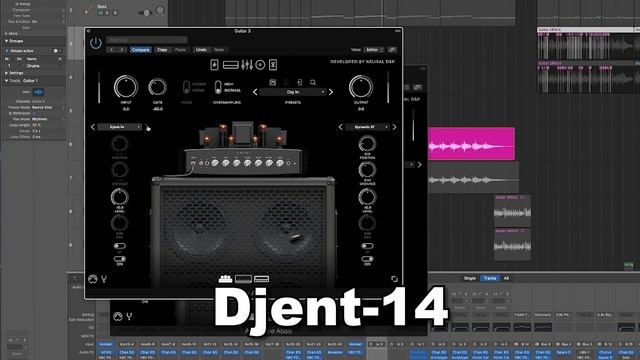Image resolution: width=640 pixels, height=360 pixels.
Task: Select next right microphone arrow
Action: pyautogui.click(x=394, y=127)
